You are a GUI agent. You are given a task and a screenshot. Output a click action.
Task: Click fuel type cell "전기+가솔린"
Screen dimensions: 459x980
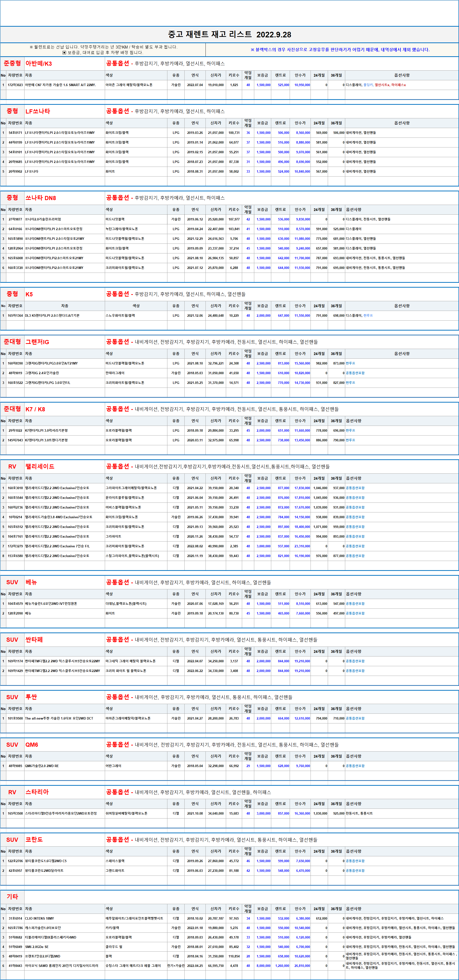pyautogui.click(x=176, y=965)
